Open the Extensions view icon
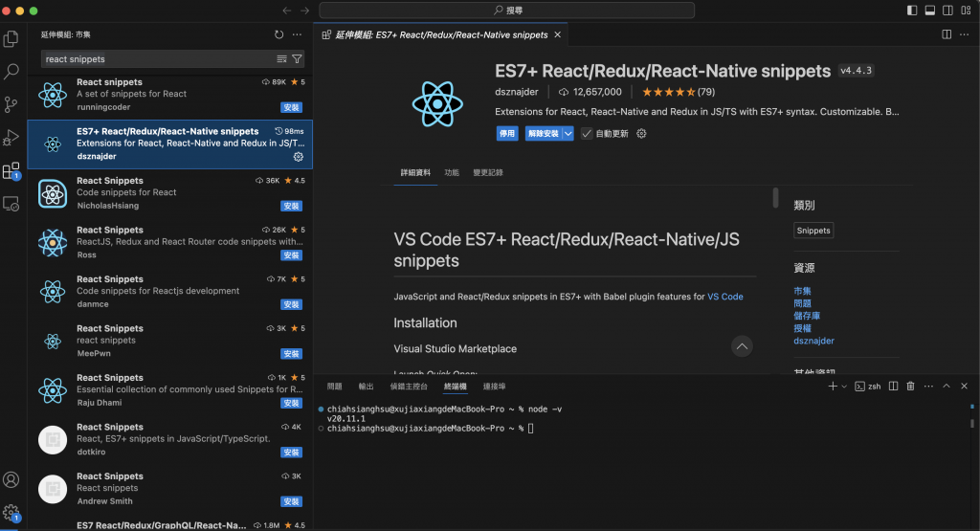The image size is (980, 531). click(x=11, y=170)
